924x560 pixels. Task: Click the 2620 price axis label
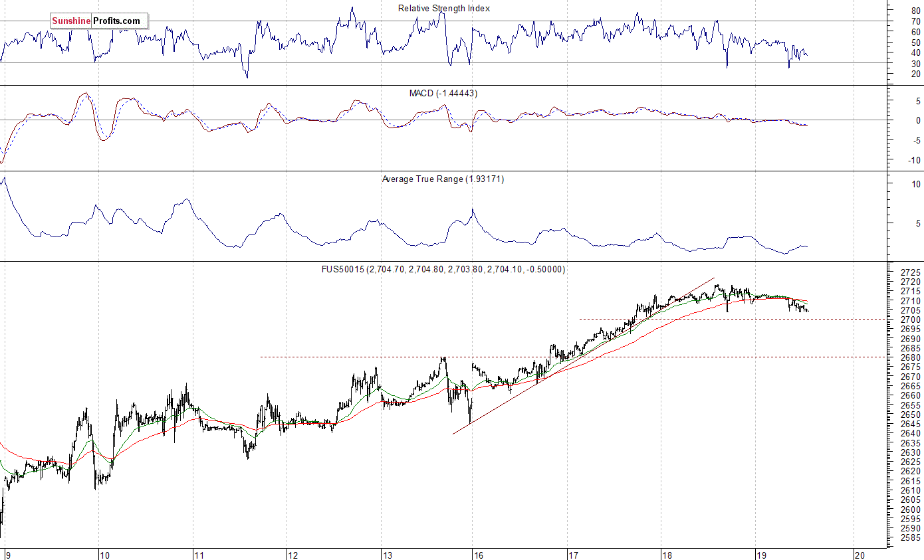(x=911, y=472)
